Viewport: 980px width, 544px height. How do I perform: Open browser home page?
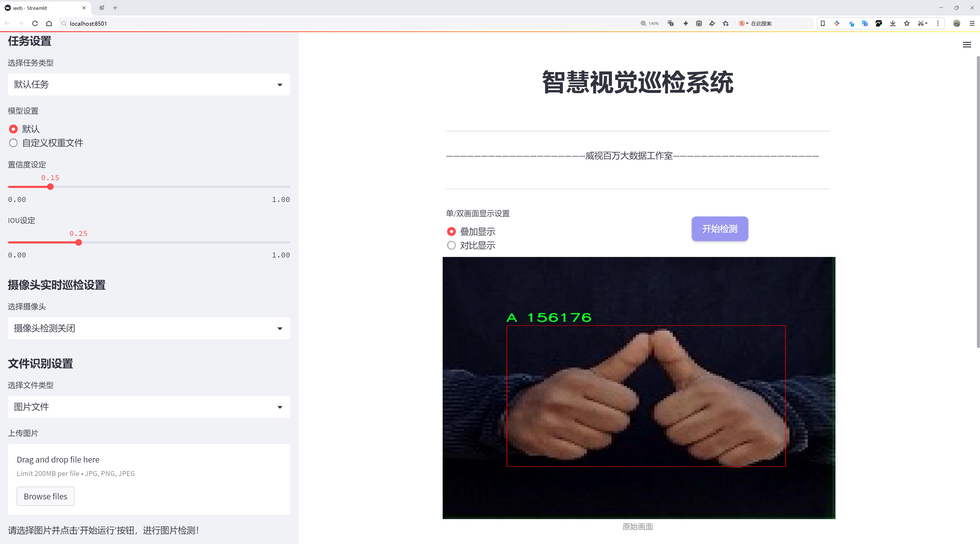pos(49,24)
